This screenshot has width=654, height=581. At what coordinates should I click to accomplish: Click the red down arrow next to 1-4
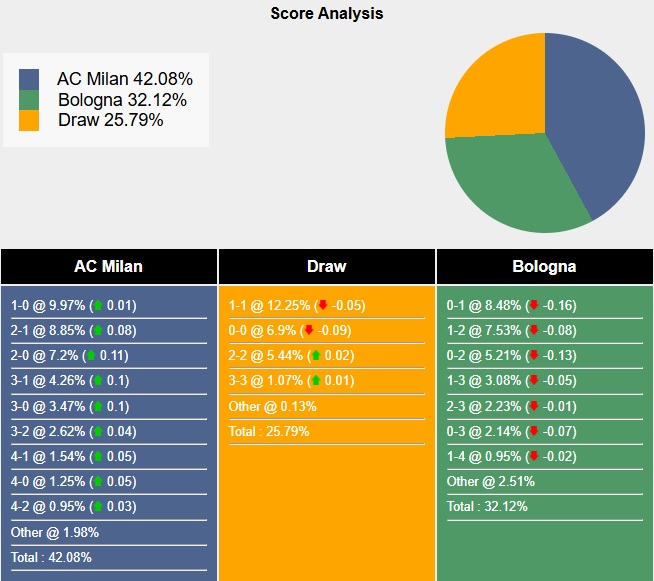coord(534,456)
